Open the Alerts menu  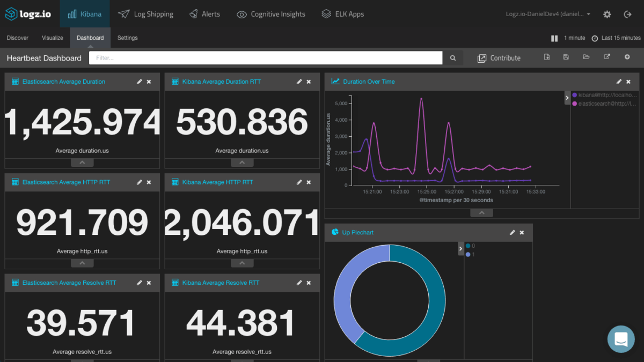point(204,14)
